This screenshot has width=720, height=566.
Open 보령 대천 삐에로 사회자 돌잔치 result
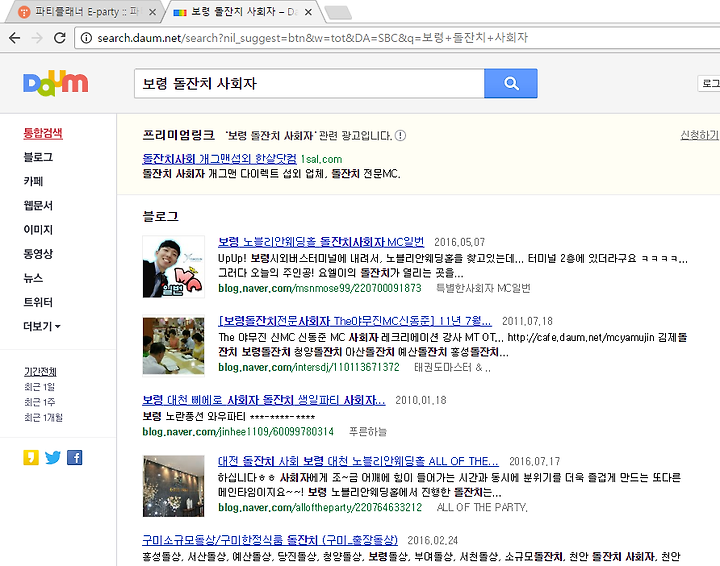(264, 400)
